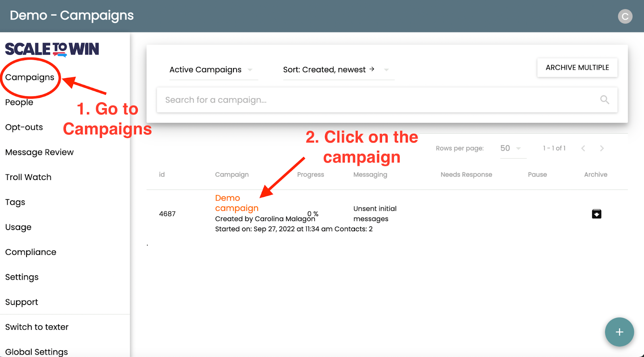This screenshot has height=357, width=644.
Task: Click Switch to texter
Action: [37, 327]
